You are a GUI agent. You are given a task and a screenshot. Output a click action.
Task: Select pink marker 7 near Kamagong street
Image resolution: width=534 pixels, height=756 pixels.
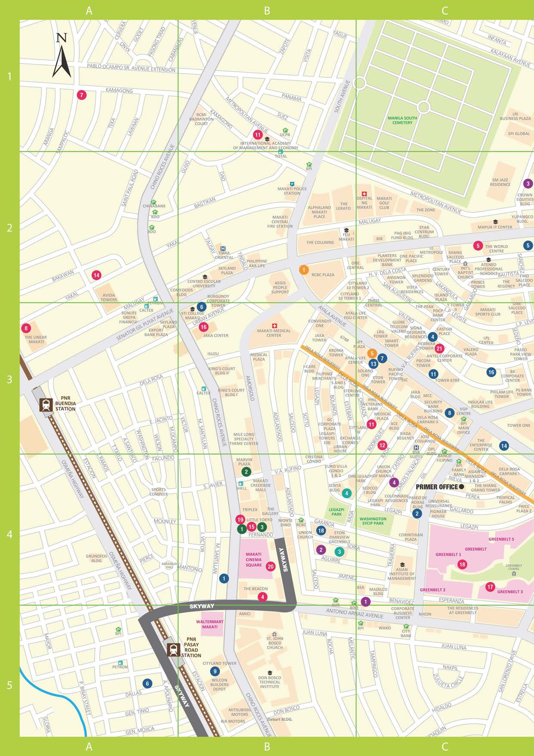click(81, 95)
